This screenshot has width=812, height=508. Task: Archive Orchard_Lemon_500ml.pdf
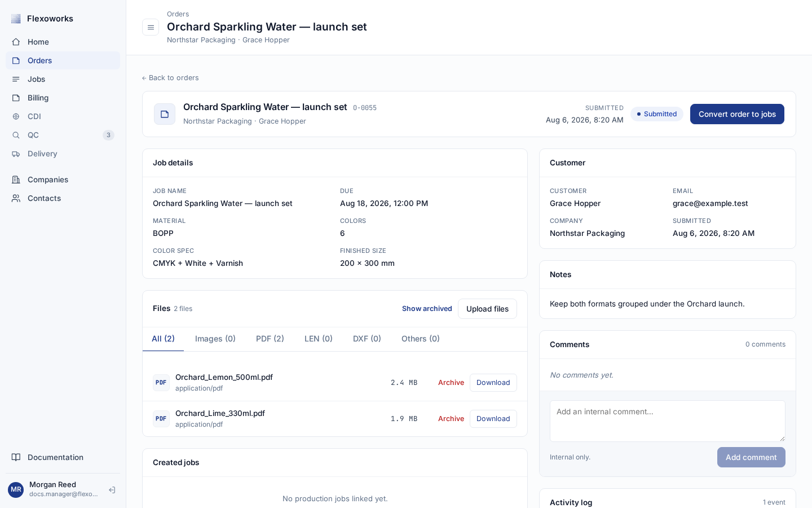click(451, 383)
